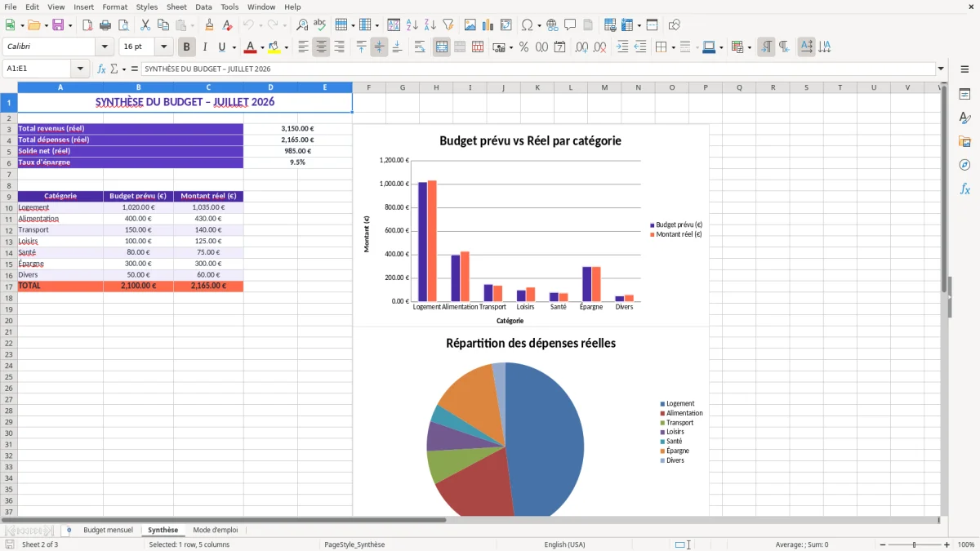
Task: Open the Data menu
Action: [203, 7]
